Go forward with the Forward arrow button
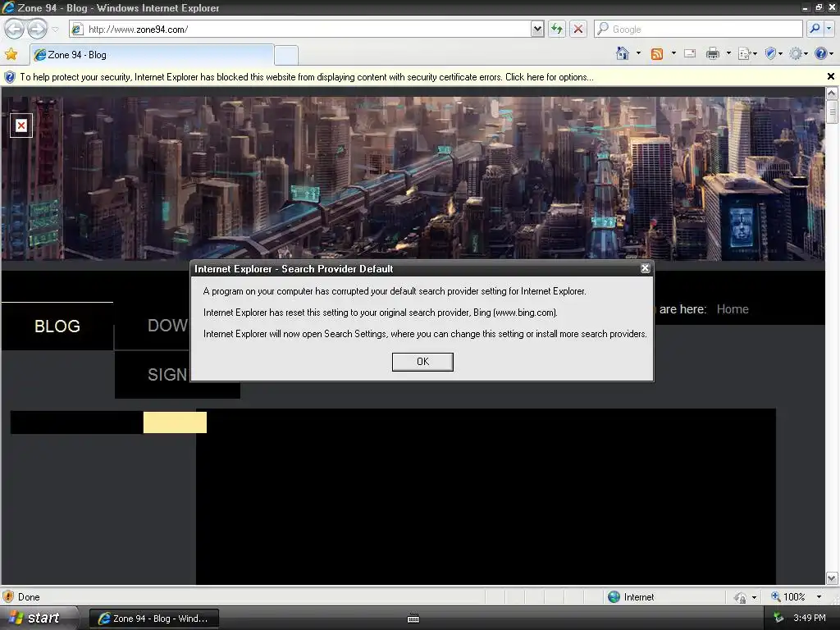The height and width of the screenshot is (630, 840). tap(37, 29)
